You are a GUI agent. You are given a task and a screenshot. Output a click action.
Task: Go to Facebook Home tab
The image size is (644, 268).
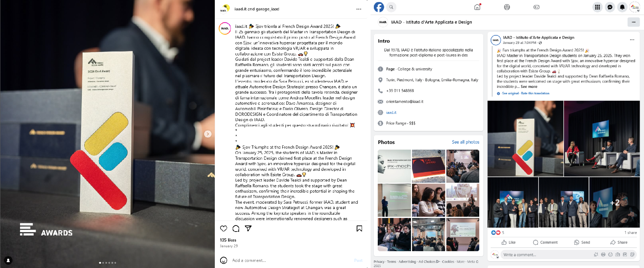(x=477, y=7)
